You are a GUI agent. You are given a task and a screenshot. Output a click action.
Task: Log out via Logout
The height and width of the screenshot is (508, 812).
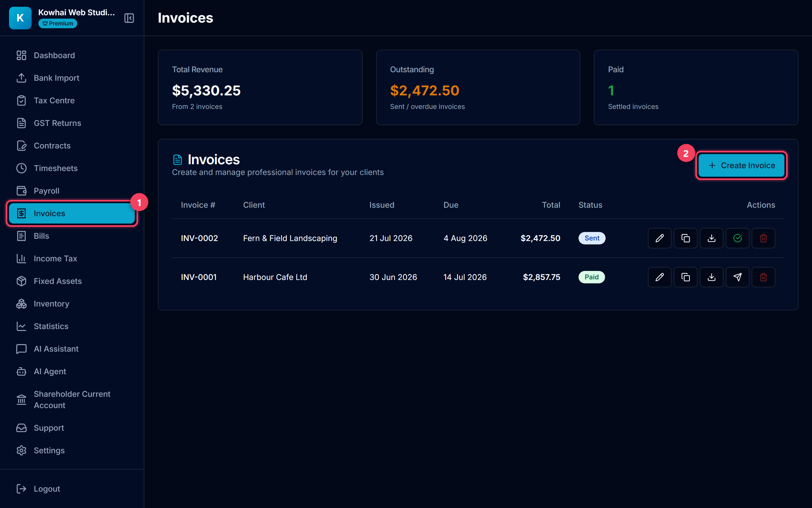72,489
